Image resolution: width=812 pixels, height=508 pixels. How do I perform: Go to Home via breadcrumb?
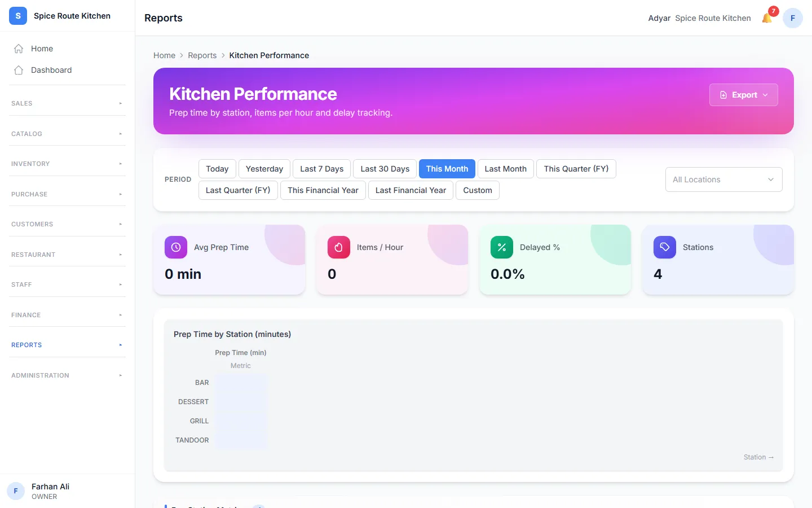pyautogui.click(x=164, y=55)
